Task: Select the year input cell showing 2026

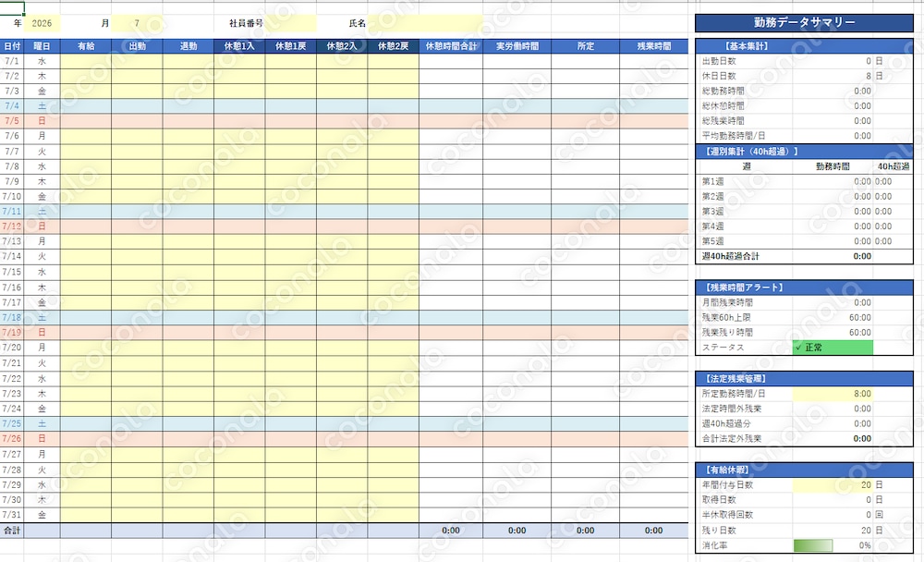Action: coord(42,24)
